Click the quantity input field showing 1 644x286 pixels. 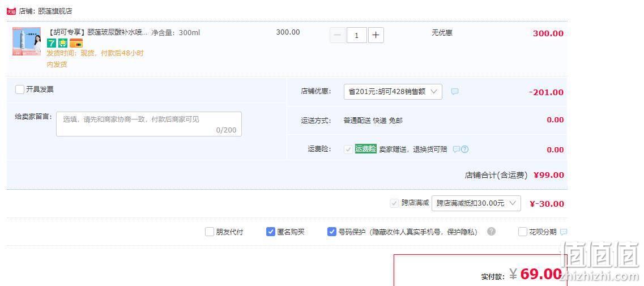point(356,35)
